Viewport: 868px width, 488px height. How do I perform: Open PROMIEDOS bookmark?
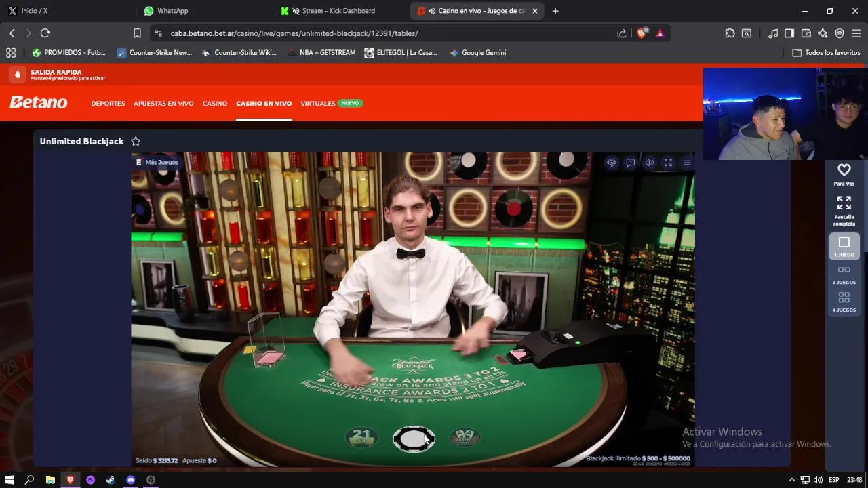point(69,52)
